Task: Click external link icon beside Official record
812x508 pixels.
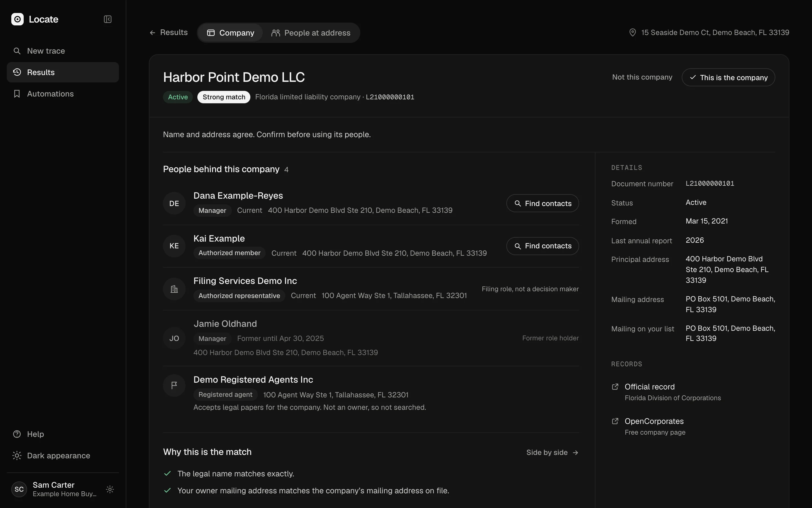Action: [x=615, y=387]
